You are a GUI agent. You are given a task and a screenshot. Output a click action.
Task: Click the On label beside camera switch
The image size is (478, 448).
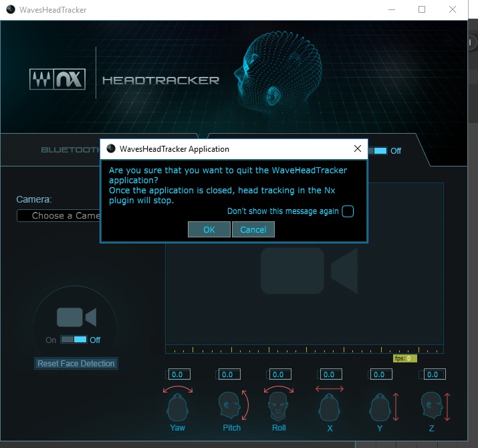51,340
